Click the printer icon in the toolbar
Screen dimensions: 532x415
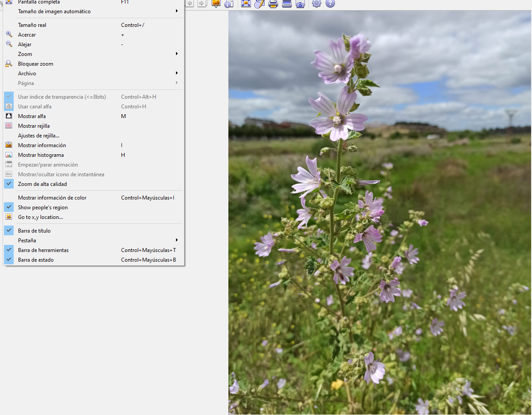[x=273, y=4]
